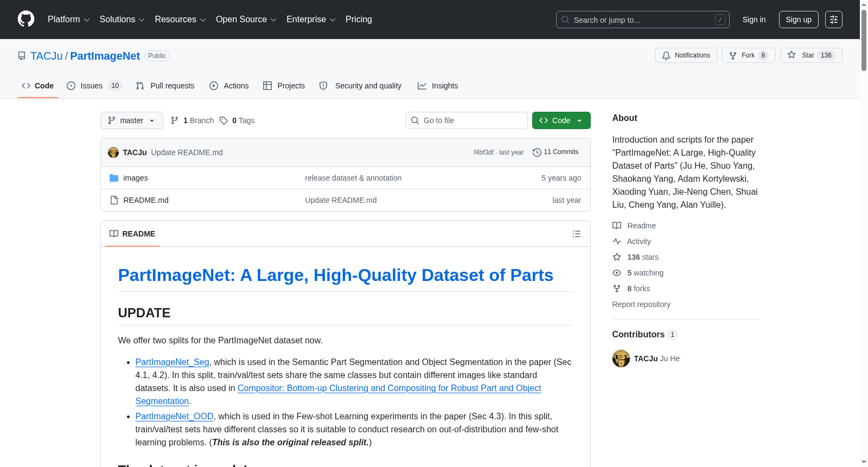Click Report repository
Image resolution: width=868 pixels, height=467 pixels.
[x=641, y=304]
